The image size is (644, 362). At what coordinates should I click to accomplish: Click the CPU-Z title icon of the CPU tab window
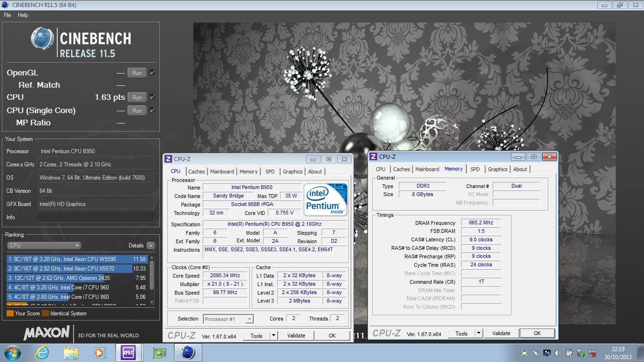click(x=169, y=159)
